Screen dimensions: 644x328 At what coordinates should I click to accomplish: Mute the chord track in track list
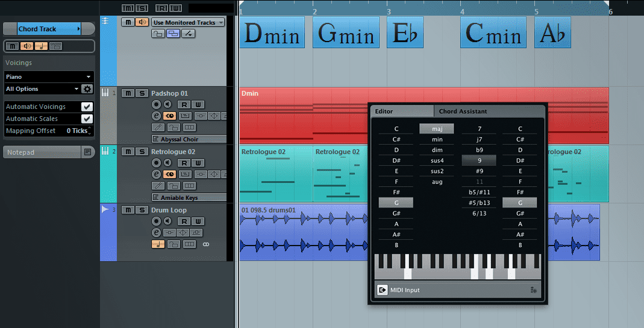point(128,22)
